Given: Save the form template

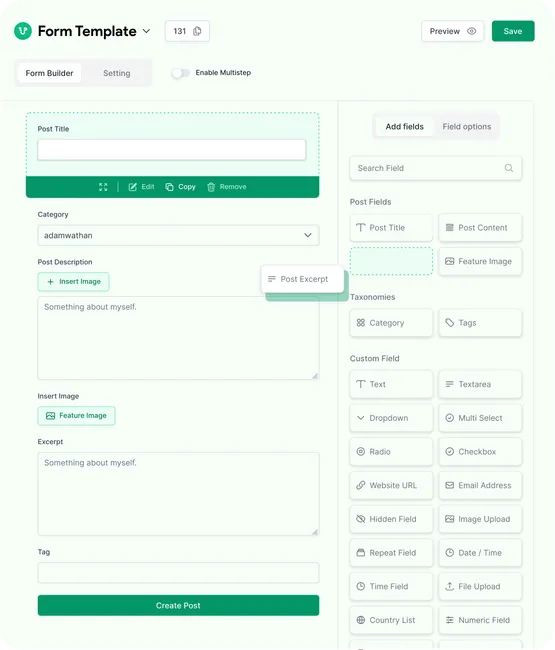Looking at the screenshot, I should pos(513,31).
